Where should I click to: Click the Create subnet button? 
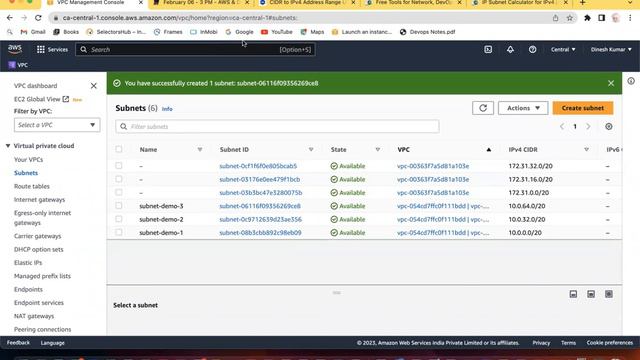click(x=583, y=108)
